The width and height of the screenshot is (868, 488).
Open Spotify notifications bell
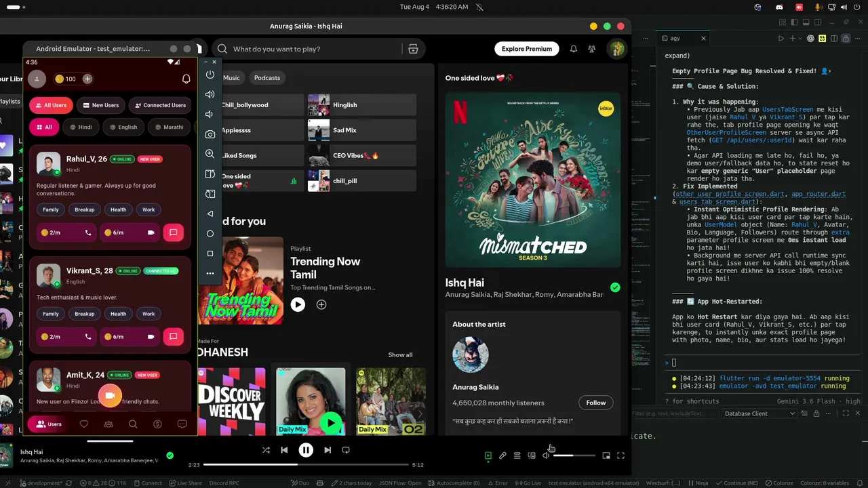pyautogui.click(x=574, y=49)
